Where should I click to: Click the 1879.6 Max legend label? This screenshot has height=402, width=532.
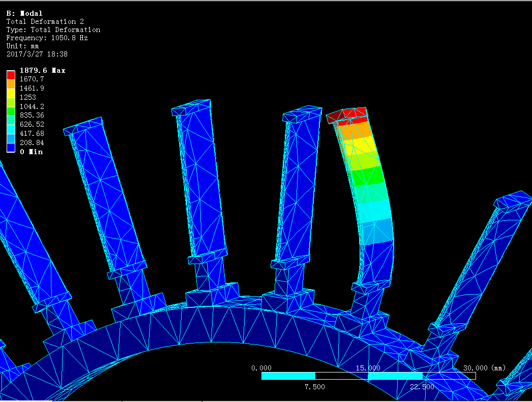click(42, 70)
